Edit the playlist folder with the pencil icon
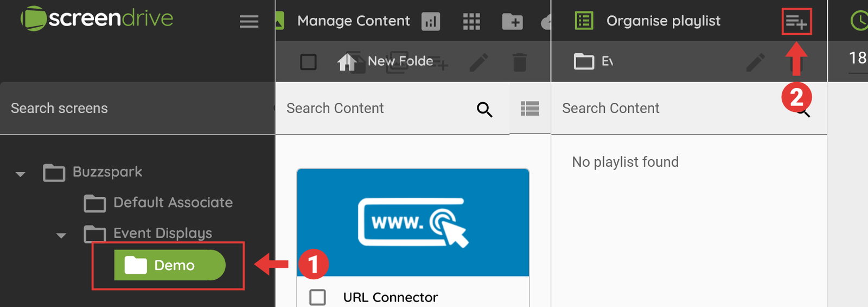The height and width of the screenshot is (307, 868). 755,62
